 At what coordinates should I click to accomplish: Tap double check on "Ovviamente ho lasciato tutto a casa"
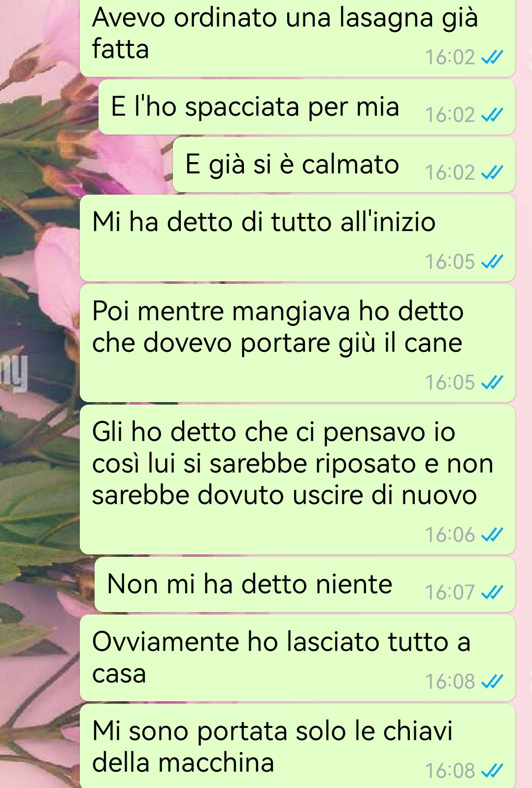click(492, 682)
